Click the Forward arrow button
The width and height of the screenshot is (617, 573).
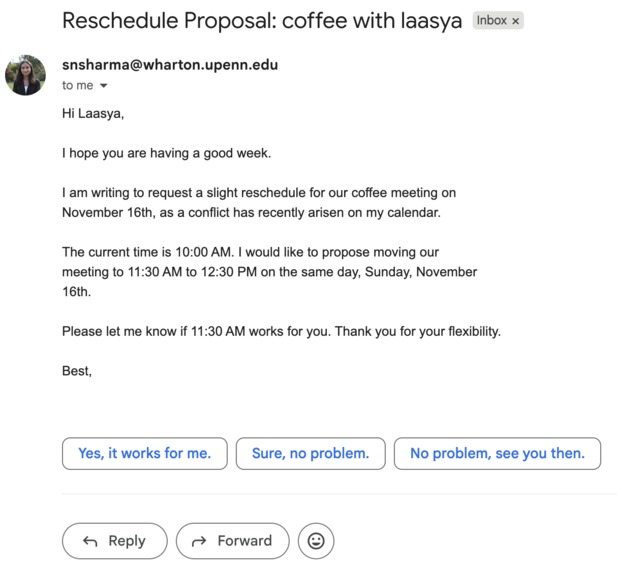[x=233, y=541]
